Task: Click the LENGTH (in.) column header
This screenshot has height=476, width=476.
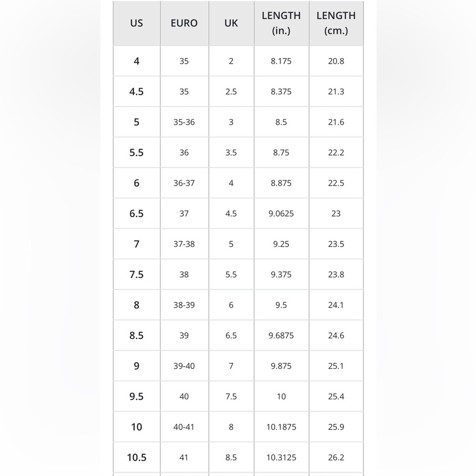Action: tap(281, 23)
